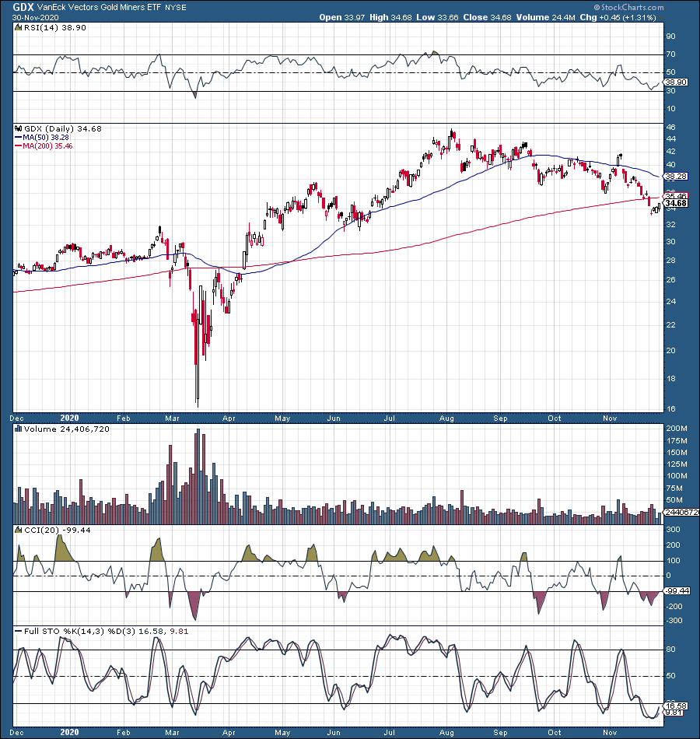Viewport: 700px width, 739px height.
Task: Click the 30 oversold level on RSI axis
Action: click(x=670, y=90)
